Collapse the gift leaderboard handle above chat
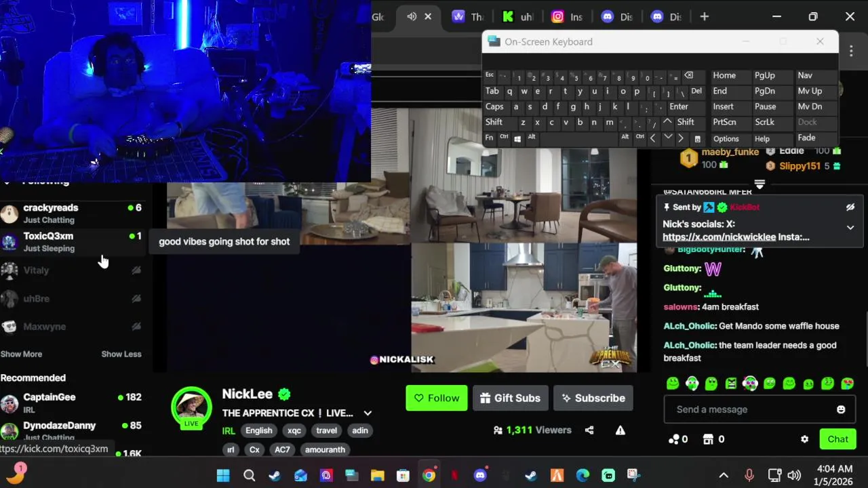The height and width of the screenshot is (488, 868). 759,184
